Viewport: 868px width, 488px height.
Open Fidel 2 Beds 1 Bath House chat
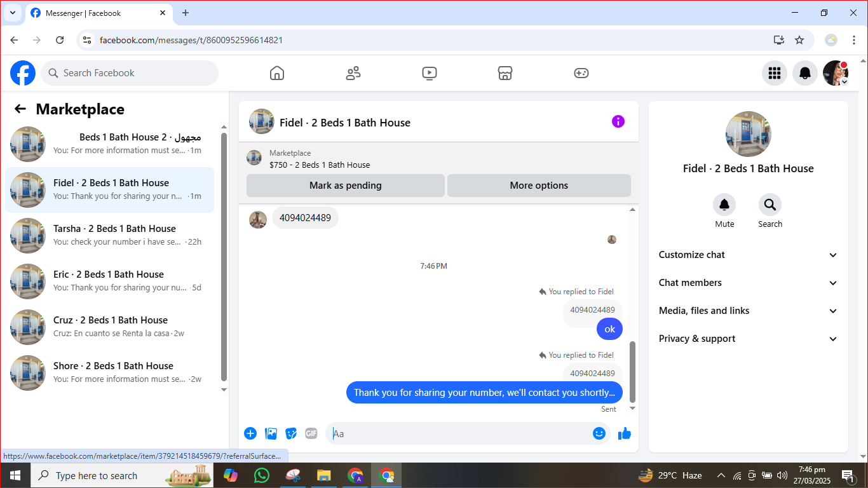(x=109, y=190)
